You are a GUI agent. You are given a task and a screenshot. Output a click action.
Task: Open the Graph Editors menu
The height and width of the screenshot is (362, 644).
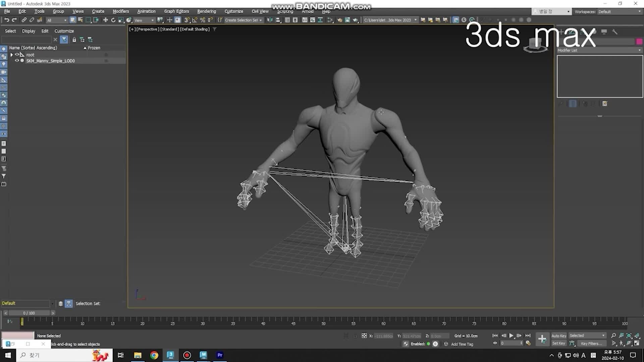tap(176, 11)
